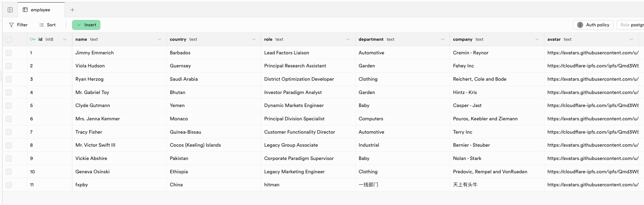644x205 pixels.
Task: Toggle the select-all rows checkbox
Action: pyautogui.click(x=9, y=39)
